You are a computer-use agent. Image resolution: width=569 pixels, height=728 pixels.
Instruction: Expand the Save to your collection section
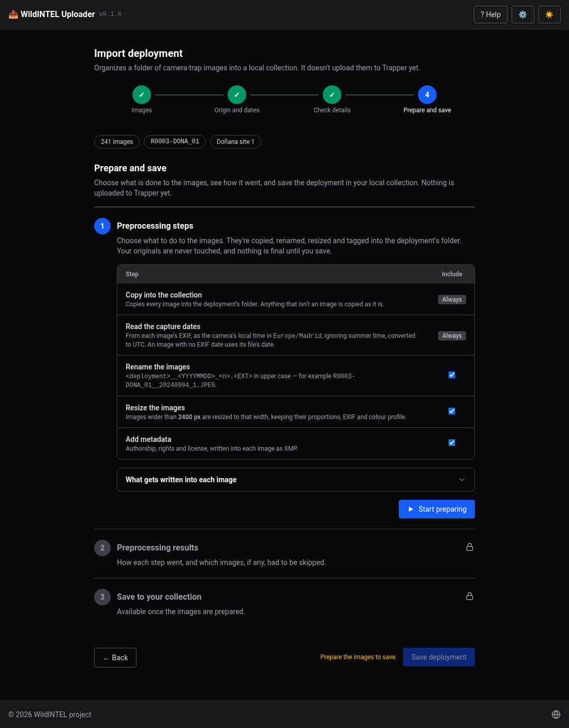[x=159, y=597]
